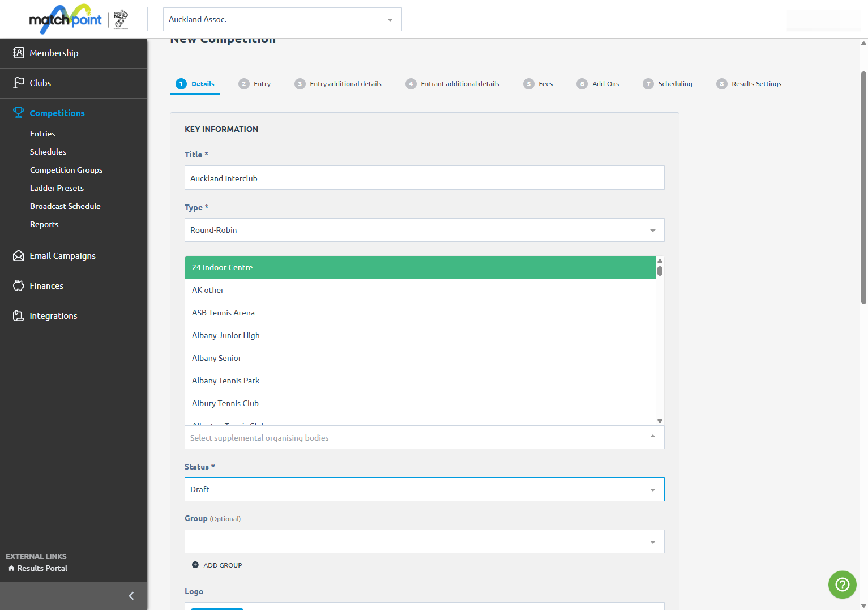
Task: Click the Finances piggy bank icon
Action: pos(19,285)
